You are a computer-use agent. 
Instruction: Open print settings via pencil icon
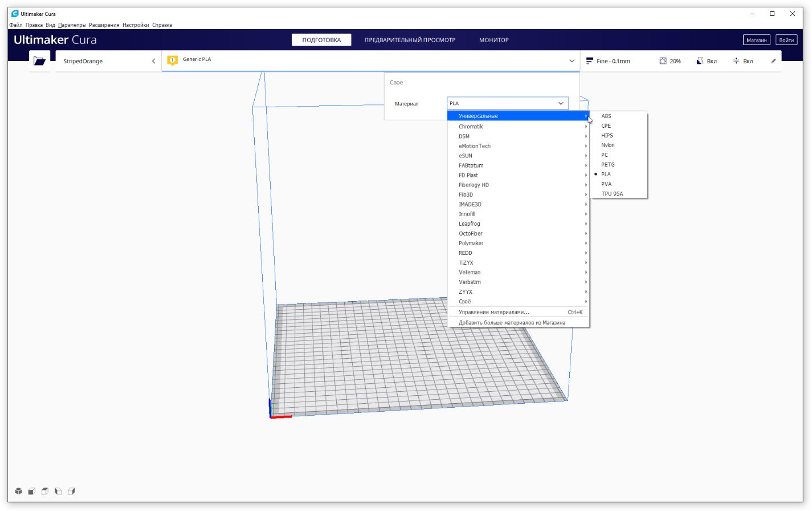[773, 61]
